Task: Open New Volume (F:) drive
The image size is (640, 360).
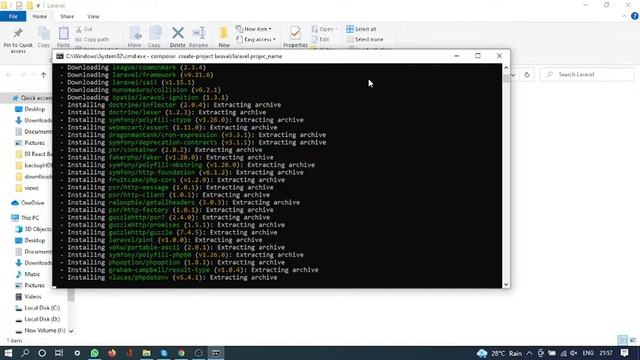Action: [40, 331]
